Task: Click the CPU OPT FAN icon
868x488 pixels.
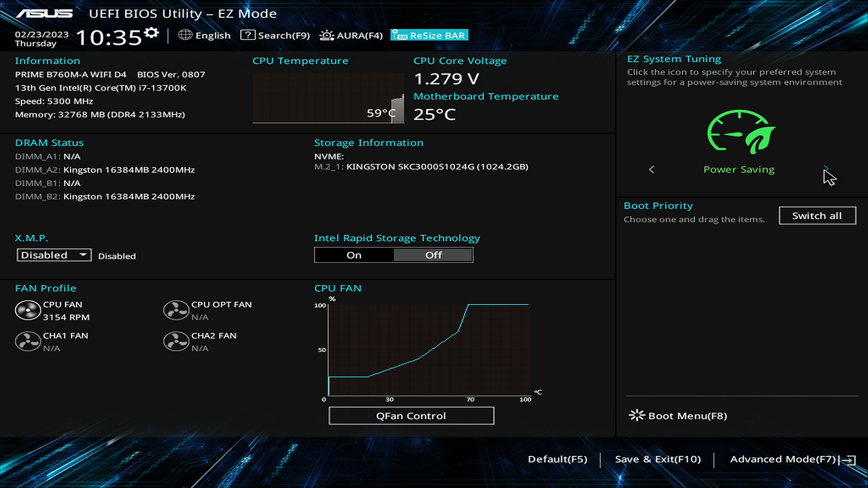Action: pos(176,311)
